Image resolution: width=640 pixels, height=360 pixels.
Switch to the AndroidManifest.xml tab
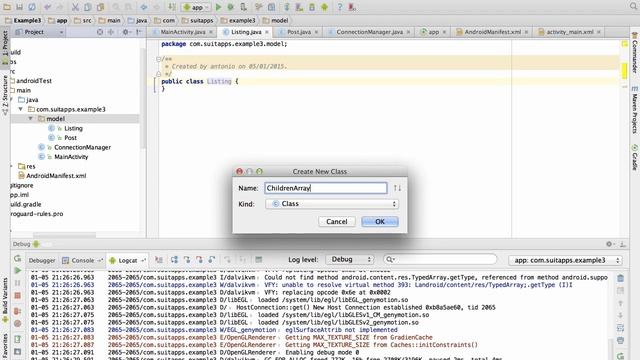pos(493,32)
